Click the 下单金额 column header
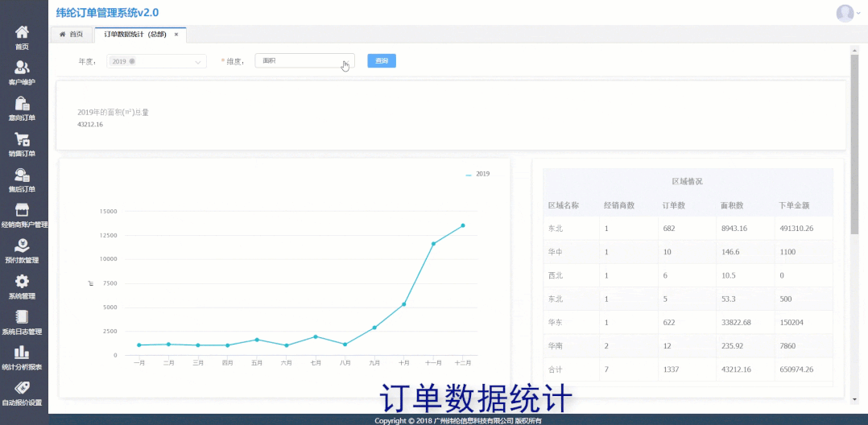This screenshot has width=868, height=425. tap(795, 205)
